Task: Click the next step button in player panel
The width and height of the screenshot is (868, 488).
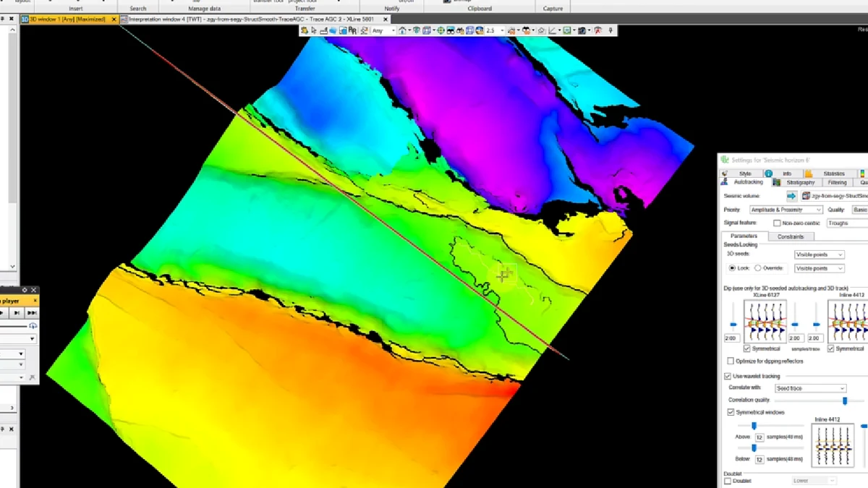Action: [x=17, y=312]
